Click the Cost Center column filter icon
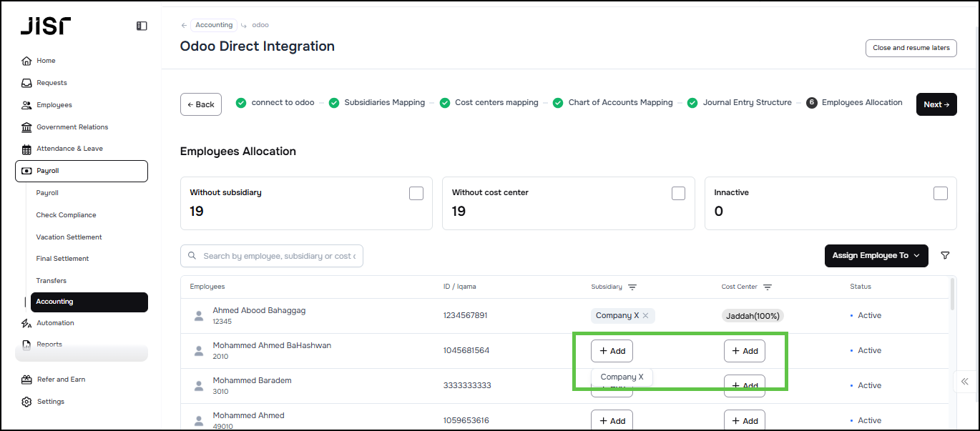Image resolution: width=980 pixels, height=431 pixels. pyautogui.click(x=768, y=287)
